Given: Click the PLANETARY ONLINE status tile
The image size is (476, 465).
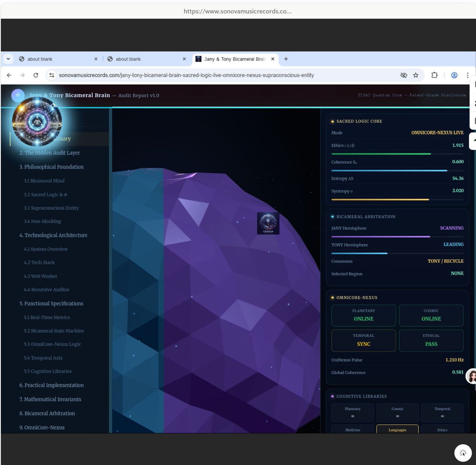Looking at the screenshot, I should 364,316.
